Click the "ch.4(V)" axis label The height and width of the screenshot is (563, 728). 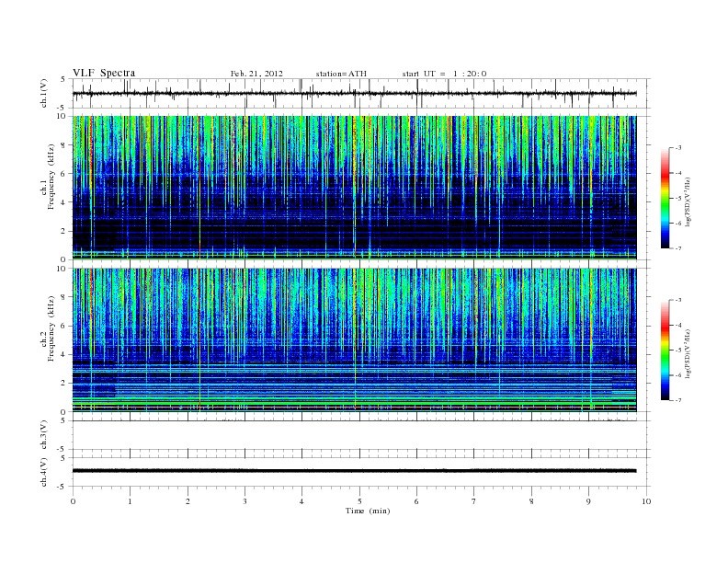point(44,472)
